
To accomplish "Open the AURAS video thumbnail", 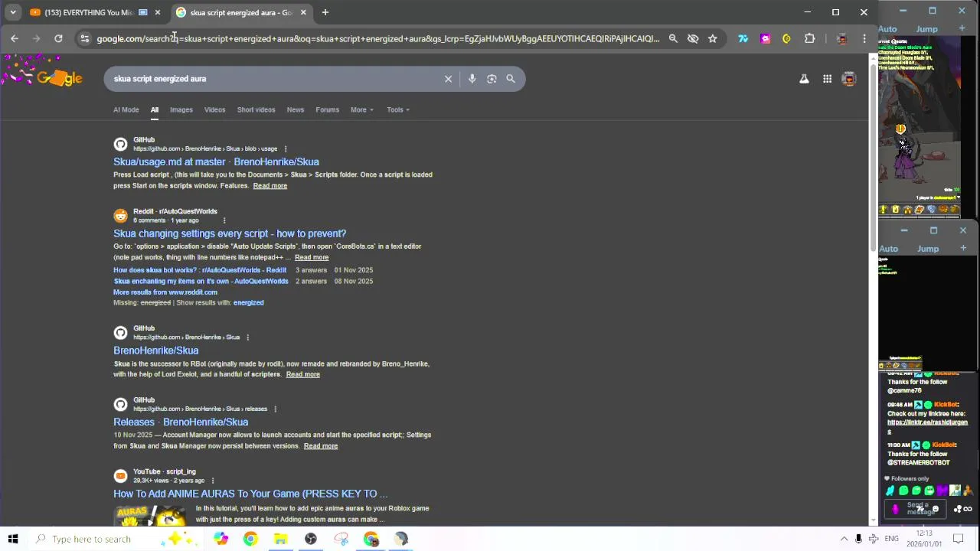I will click(x=151, y=516).
